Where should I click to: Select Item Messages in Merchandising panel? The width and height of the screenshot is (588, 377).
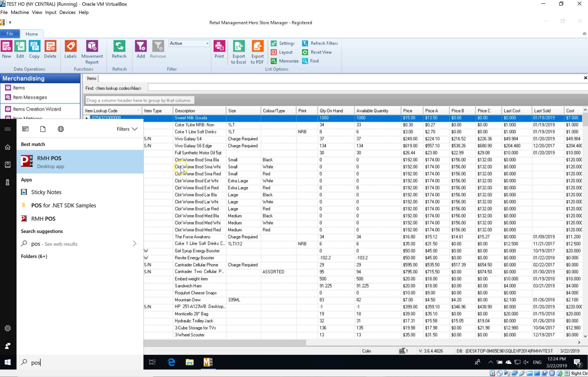click(30, 97)
